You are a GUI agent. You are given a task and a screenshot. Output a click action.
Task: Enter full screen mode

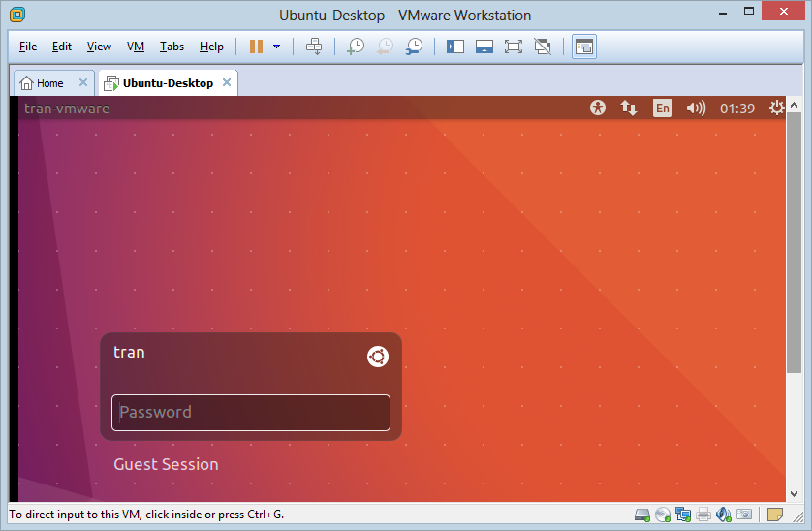coord(514,47)
